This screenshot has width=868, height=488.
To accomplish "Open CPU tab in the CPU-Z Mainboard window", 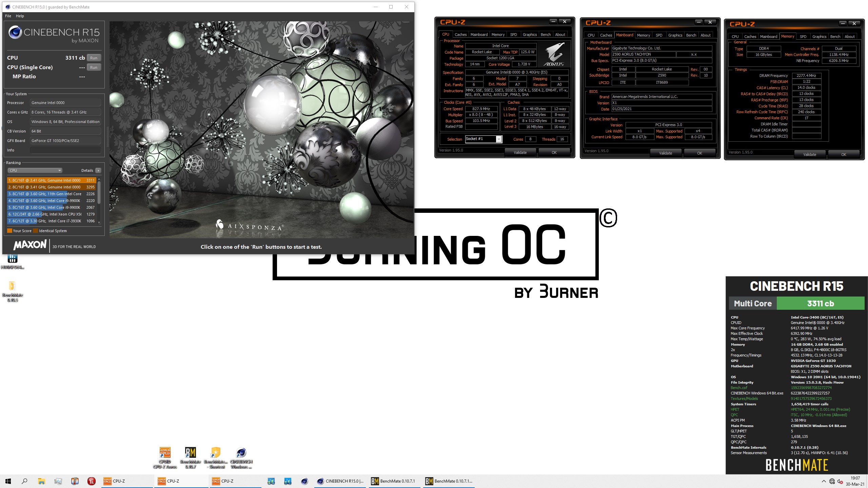I will pyautogui.click(x=591, y=35).
